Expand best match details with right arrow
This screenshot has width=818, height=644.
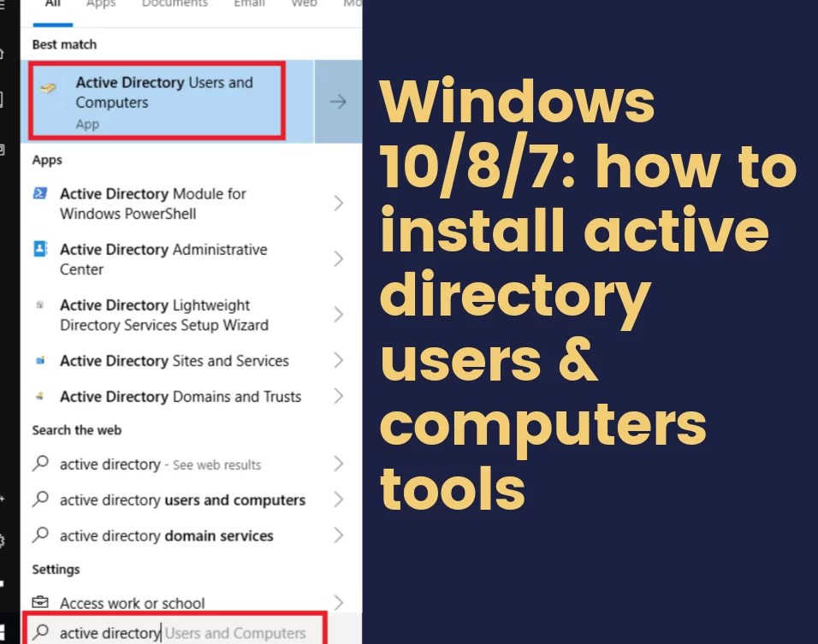coord(338,101)
